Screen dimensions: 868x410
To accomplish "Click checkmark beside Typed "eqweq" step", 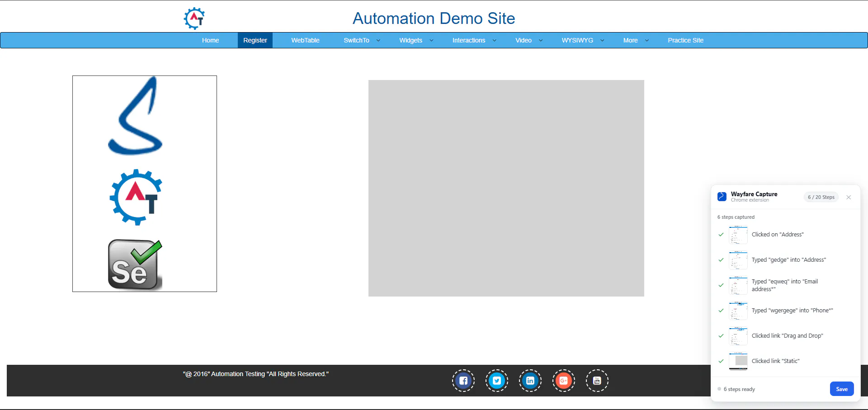I will click(721, 285).
